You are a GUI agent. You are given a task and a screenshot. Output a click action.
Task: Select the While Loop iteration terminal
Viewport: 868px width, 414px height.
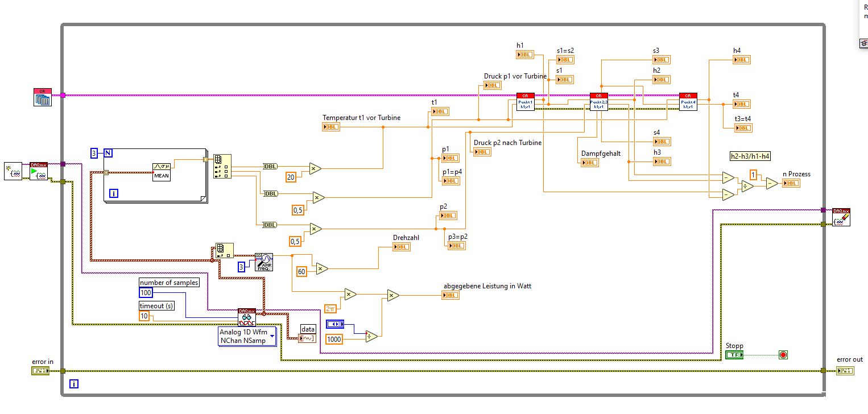point(74,384)
